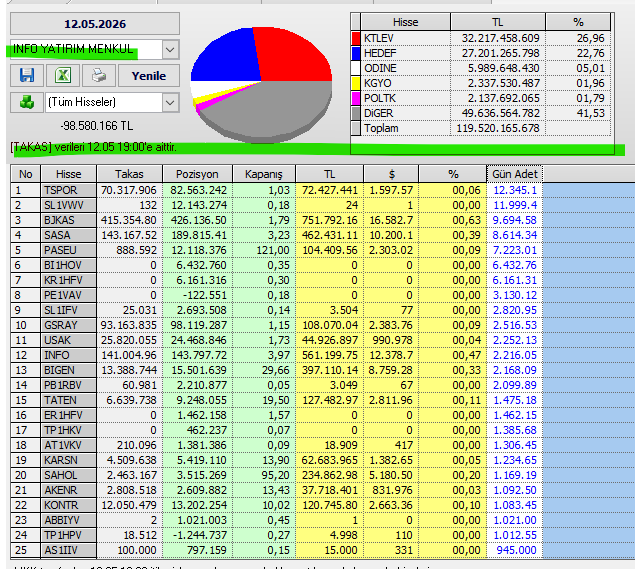The width and height of the screenshot is (635, 569).
Task: Select the BI1HOV stock cell
Action: [68, 265]
